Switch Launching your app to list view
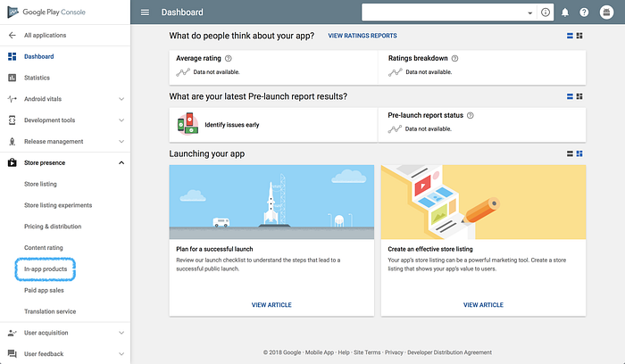This screenshot has width=625, height=364. click(570, 153)
